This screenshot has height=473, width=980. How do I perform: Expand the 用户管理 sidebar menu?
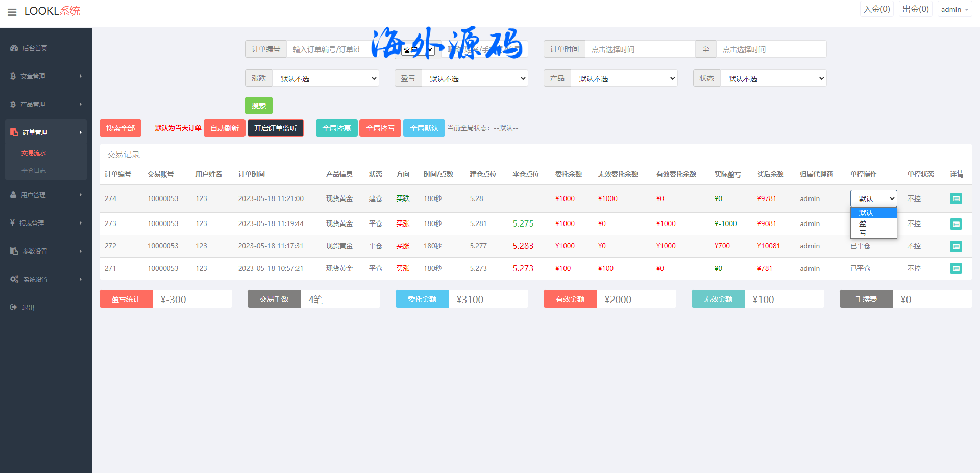click(45, 195)
